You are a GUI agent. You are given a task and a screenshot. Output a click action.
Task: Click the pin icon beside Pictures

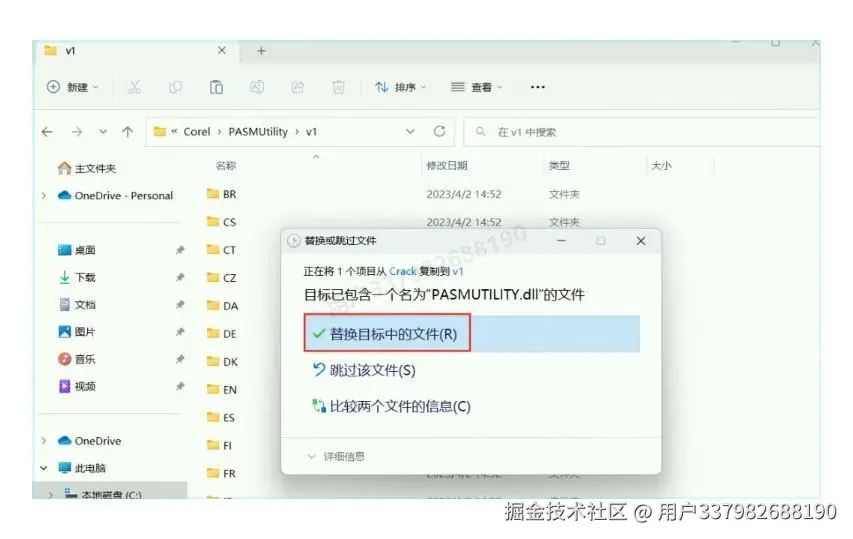180,332
